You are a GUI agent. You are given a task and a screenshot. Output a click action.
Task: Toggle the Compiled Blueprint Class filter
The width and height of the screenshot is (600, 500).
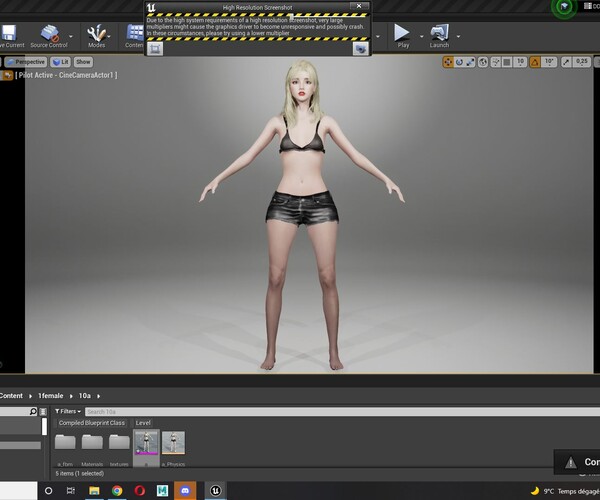(91, 423)
